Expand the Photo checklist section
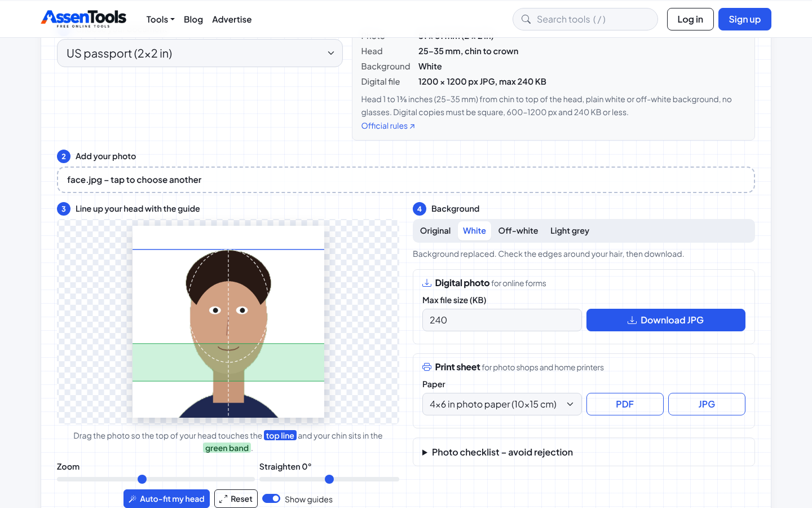The image size is (812, 508). (584, 452)
